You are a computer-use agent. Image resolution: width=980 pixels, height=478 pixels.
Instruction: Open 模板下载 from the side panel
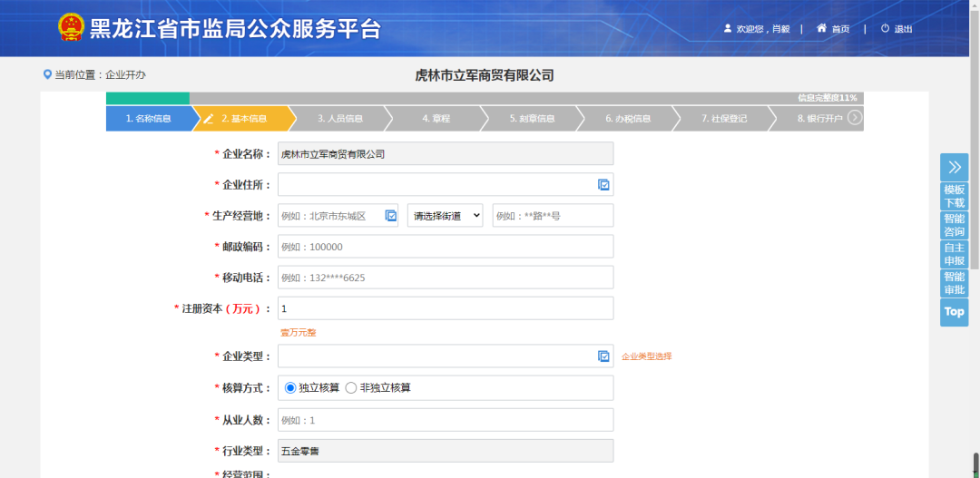click(x=955, y=196)
